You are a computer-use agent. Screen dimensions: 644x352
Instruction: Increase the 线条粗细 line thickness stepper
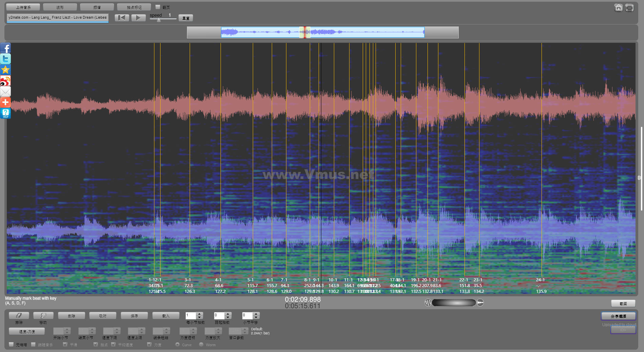(x=166, y=329)
